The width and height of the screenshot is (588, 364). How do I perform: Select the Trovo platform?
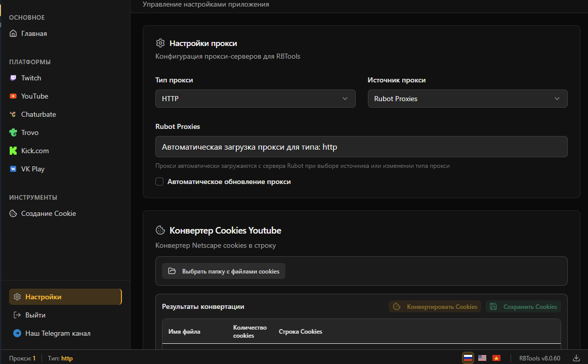pyautogui.click(x=29, y=132)
